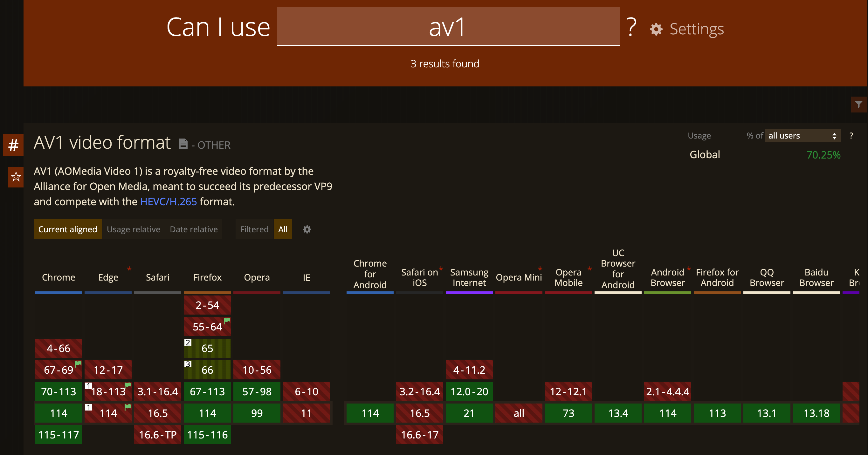Open the HEVC/H.265 link
Screen dimensions: 868x455
(x=169, y=201)
